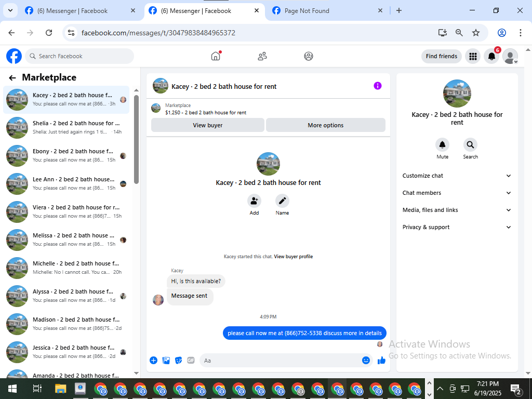The image size is (532, 399).
Task: Click the Search Facebook field
Action: [79, 56]
